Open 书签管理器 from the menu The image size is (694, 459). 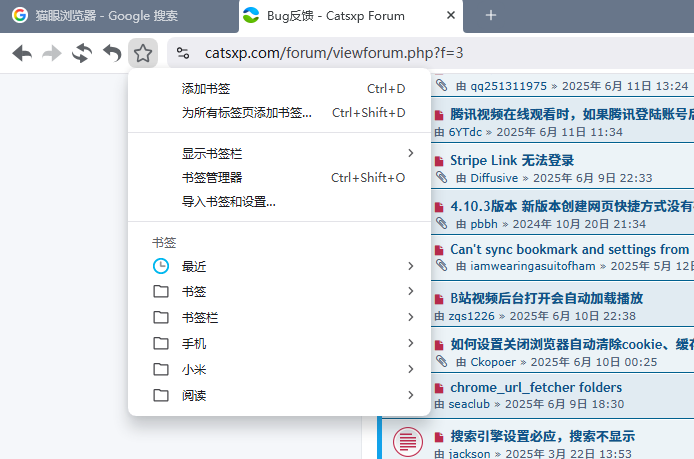(x=279, y=177)
